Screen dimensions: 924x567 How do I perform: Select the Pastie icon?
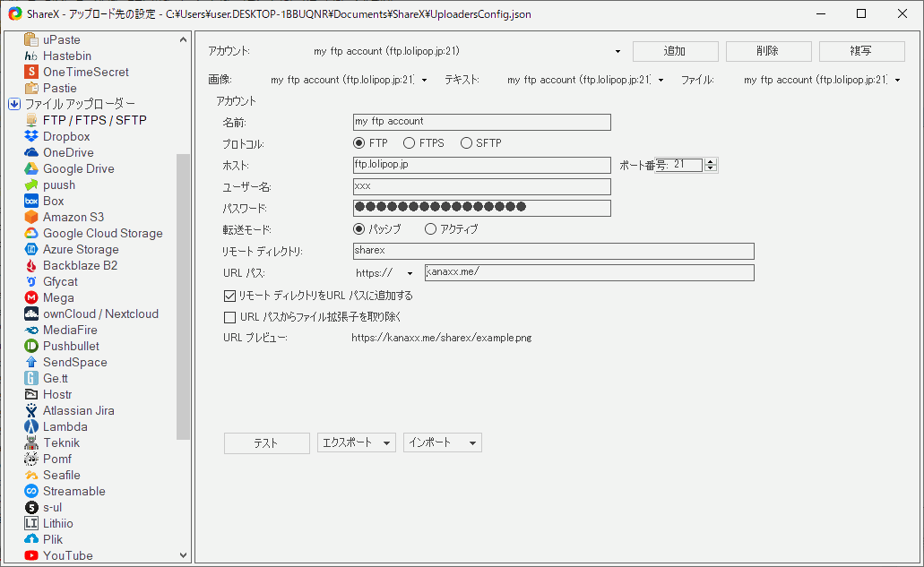click(x=31, y=88)
